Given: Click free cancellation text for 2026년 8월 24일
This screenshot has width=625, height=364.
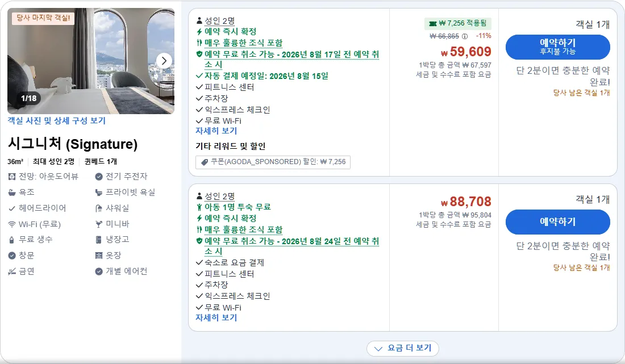Looking at the screenshot, I should (292, 246).
